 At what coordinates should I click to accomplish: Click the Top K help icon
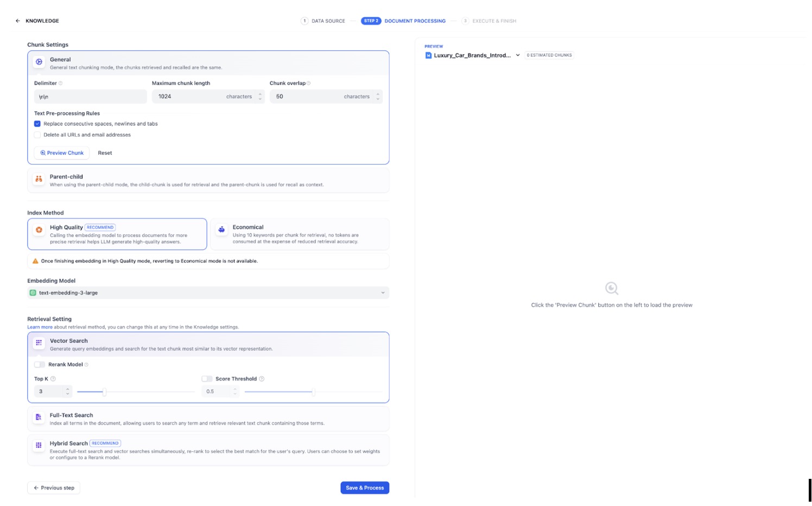click(x=53, y=379)
